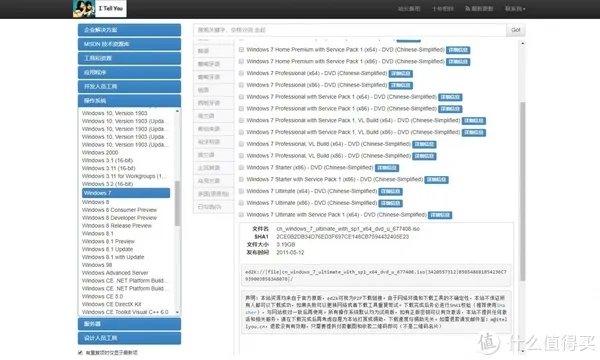600x360 pixels.
Task: Expand the MSDN 技术资源库 panel
Action: pyautogui.click(x=129, y=44)
